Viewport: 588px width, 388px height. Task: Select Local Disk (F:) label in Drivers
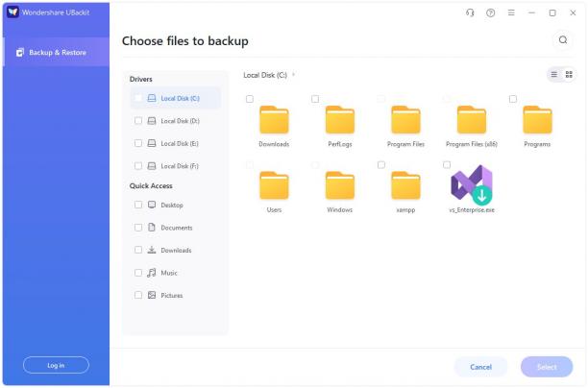pyautogui.click(x=180, y=166)
